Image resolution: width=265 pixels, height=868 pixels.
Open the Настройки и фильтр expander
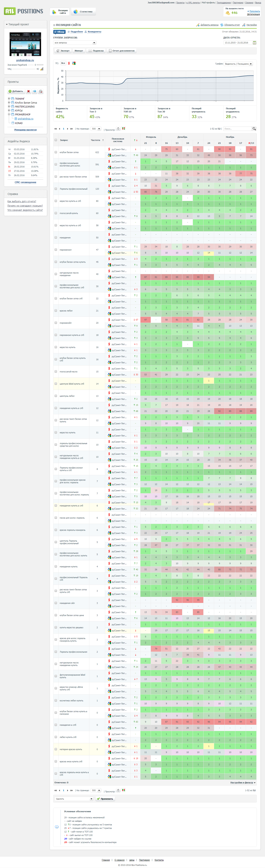click(243, 783)
